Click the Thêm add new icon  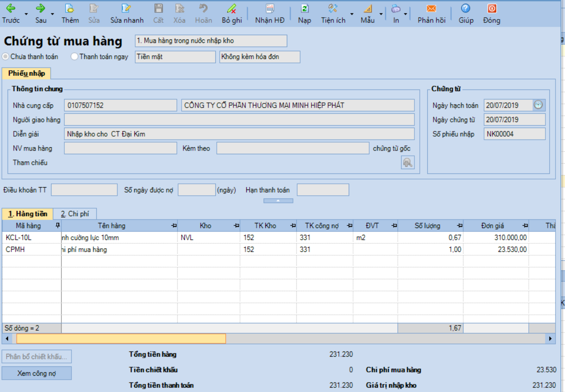[x=70, y=9]
